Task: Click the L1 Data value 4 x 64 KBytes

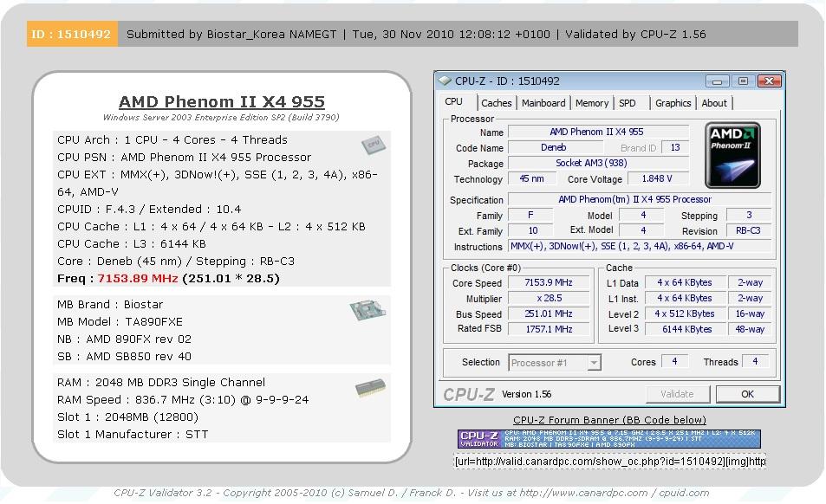Action: point(685,283)
